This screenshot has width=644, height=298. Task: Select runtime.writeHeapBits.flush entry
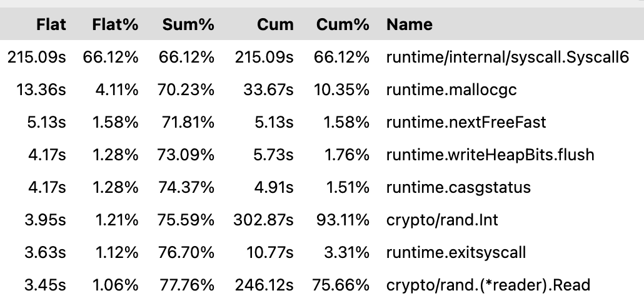pos(490,155)
